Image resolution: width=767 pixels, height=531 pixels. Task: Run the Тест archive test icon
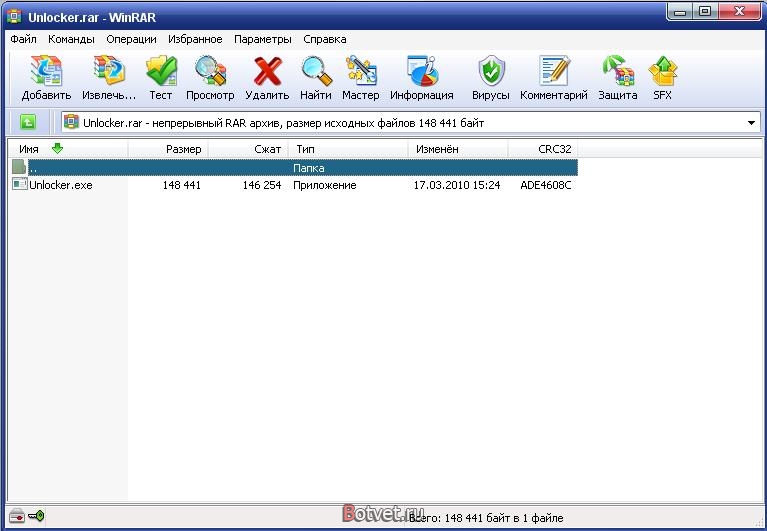tap(161, 71)
